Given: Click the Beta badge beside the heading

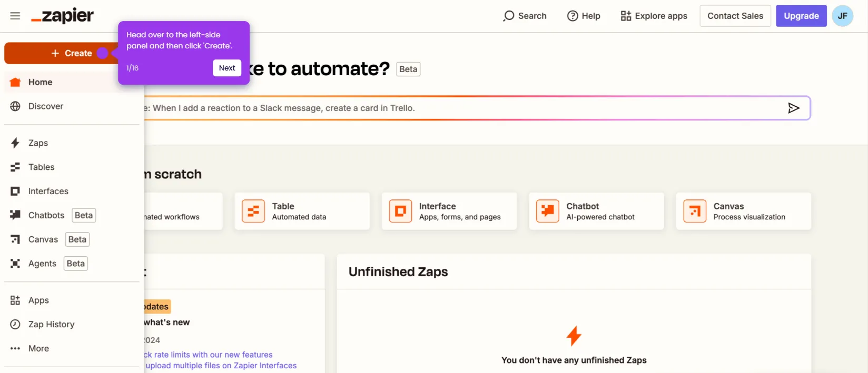Looking at the screenshot, I should pyautogui.click(x=408, y=69).
